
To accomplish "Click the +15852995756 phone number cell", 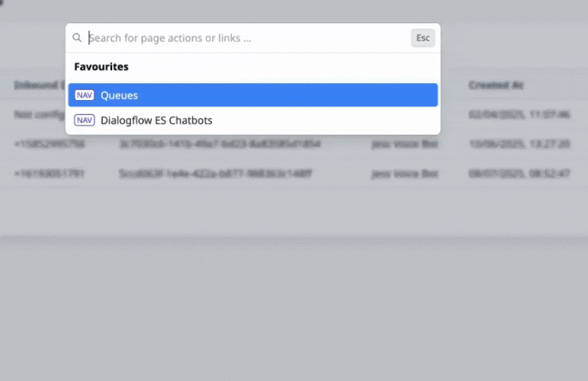I will pos(49,144).
